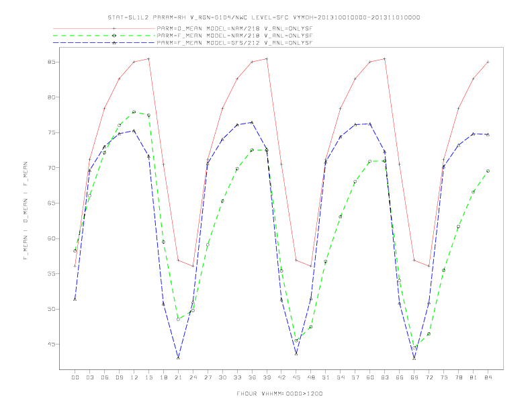This screenshot has width=532, height=411.
Task: Click x-axis hour label 00
Action: coord(75,377)
